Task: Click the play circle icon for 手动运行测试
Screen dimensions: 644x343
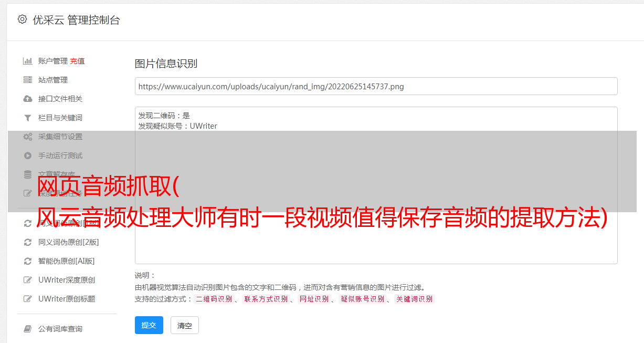Action: [28, 155]
